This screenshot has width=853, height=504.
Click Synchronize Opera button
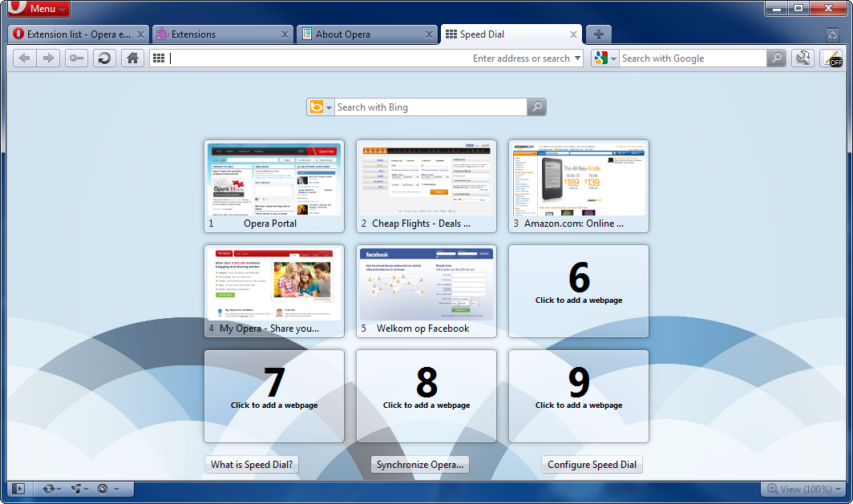click(420, 464)
